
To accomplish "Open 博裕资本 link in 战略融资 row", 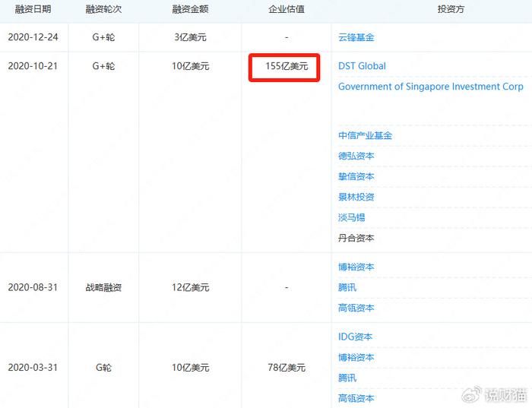I will click(x=356, y=267).
